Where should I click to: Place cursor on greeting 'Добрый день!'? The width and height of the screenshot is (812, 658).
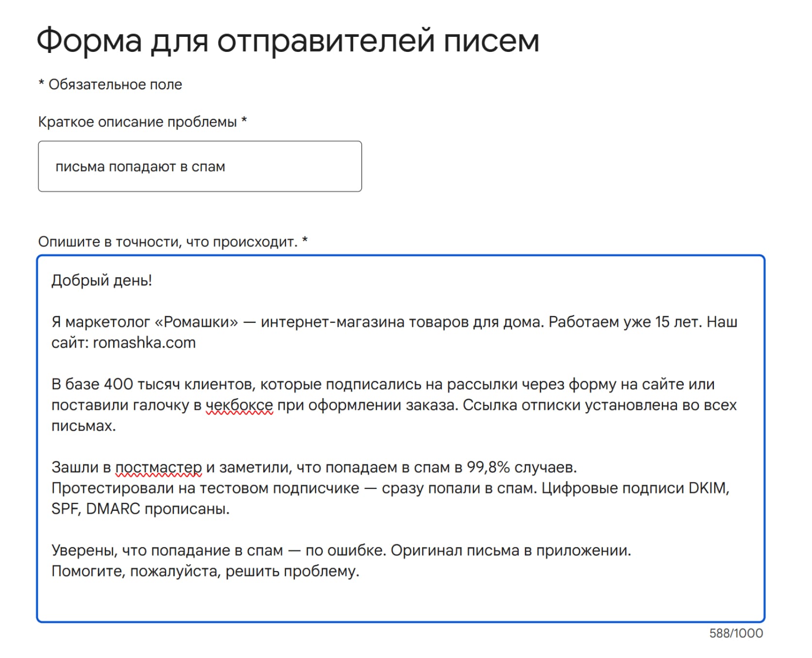click(x=102, y=281)
